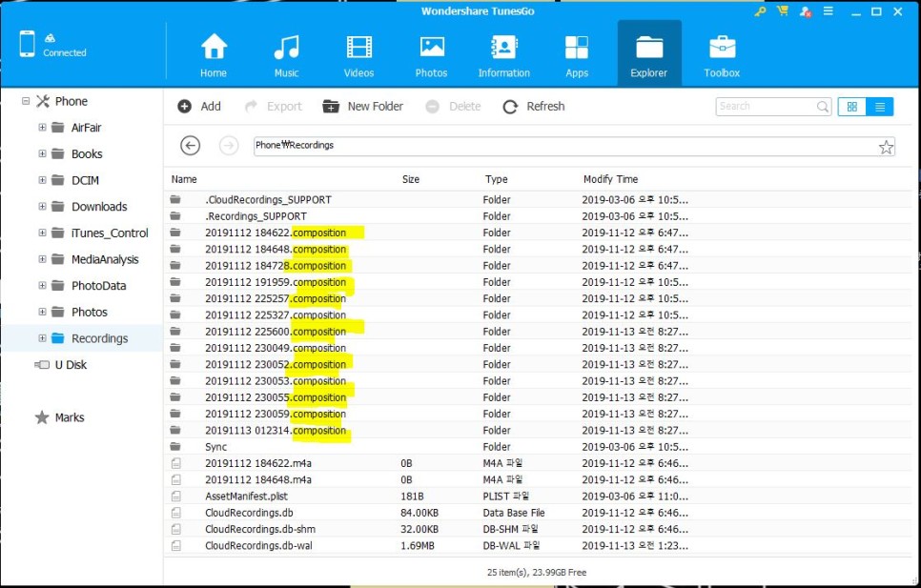
Task: Refresh the file list
Action: point(534,106)
